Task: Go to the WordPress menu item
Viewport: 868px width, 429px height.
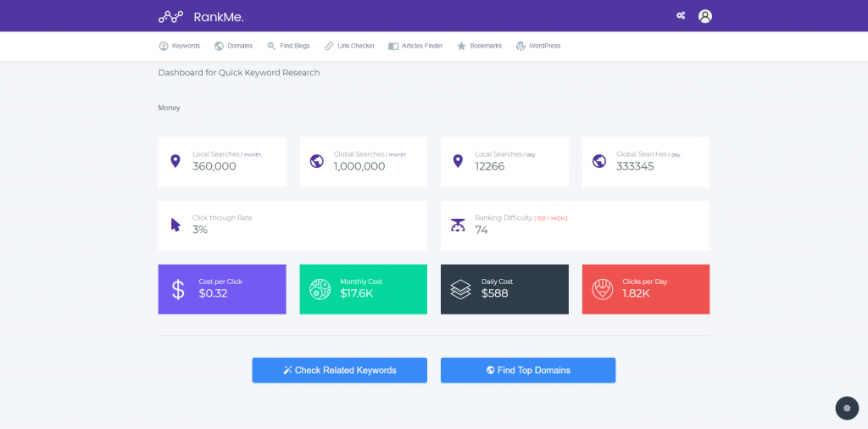Action: (538, 46)
